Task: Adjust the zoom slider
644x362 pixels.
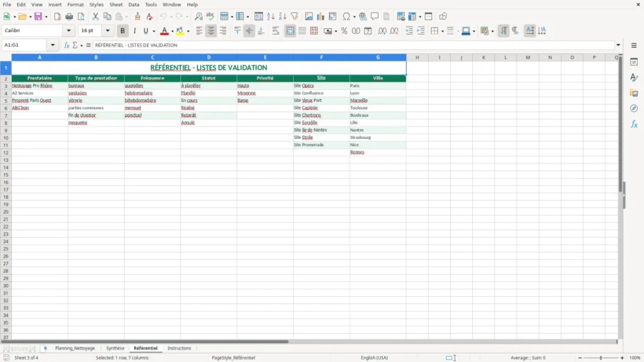Action: [601, 358]
